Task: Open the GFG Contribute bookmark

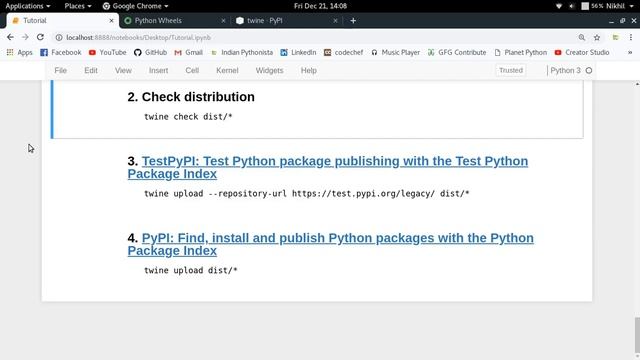Action: pos(457,52)
